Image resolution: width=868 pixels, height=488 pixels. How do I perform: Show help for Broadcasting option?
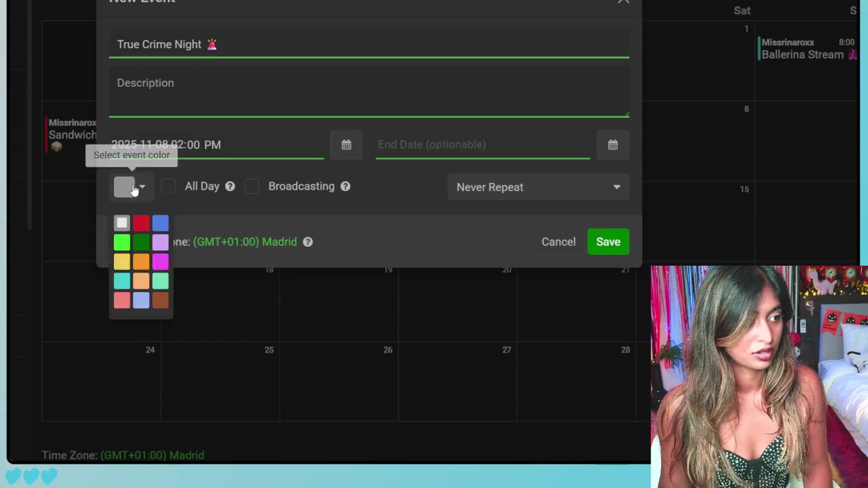click(x=345, y=187)
